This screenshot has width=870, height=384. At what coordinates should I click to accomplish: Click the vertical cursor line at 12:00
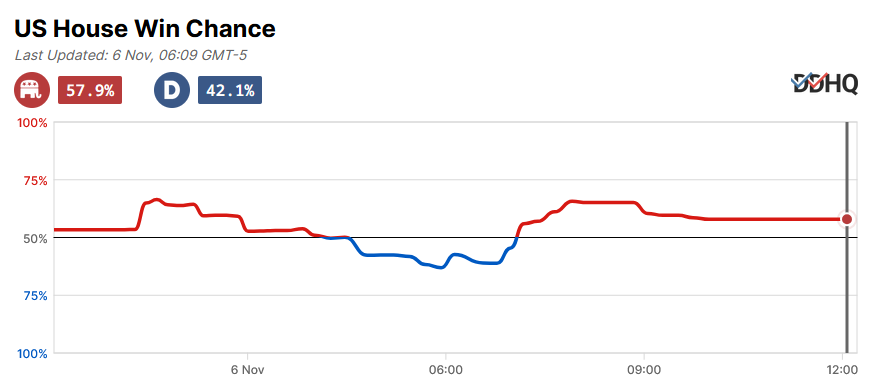(847, 238)
